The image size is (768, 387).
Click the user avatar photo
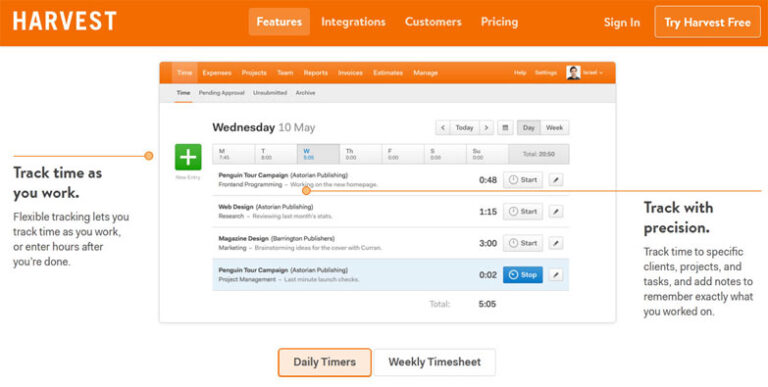click(574, 73)
